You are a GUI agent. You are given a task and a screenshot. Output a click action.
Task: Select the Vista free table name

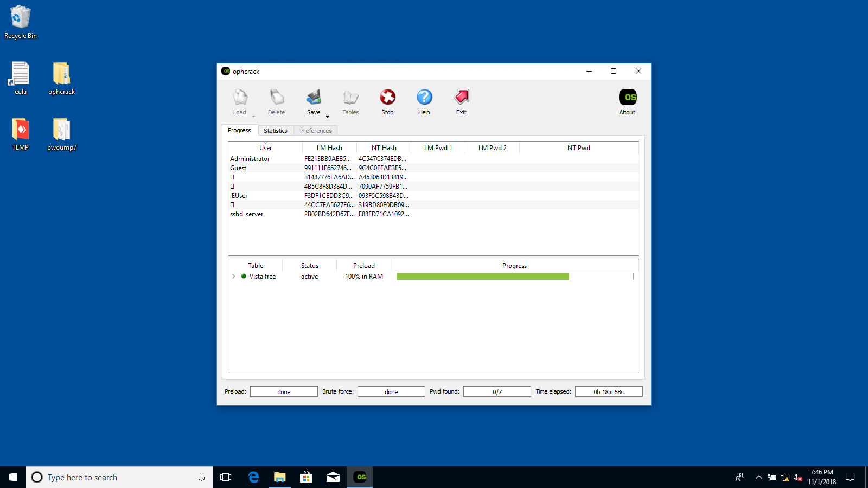(263, 277)
